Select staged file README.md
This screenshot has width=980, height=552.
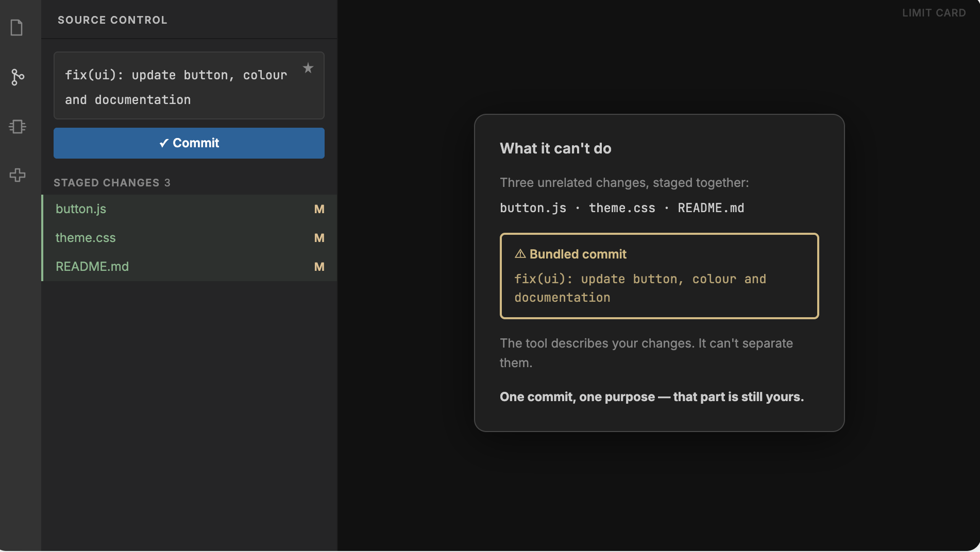tap(189, 267)
